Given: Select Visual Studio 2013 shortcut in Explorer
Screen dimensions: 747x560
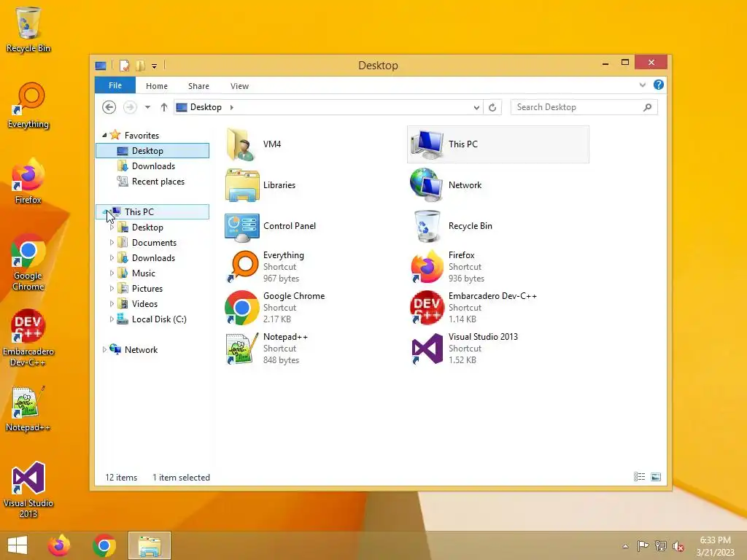Looking at the screenshot, I should (x=427, y=349).
